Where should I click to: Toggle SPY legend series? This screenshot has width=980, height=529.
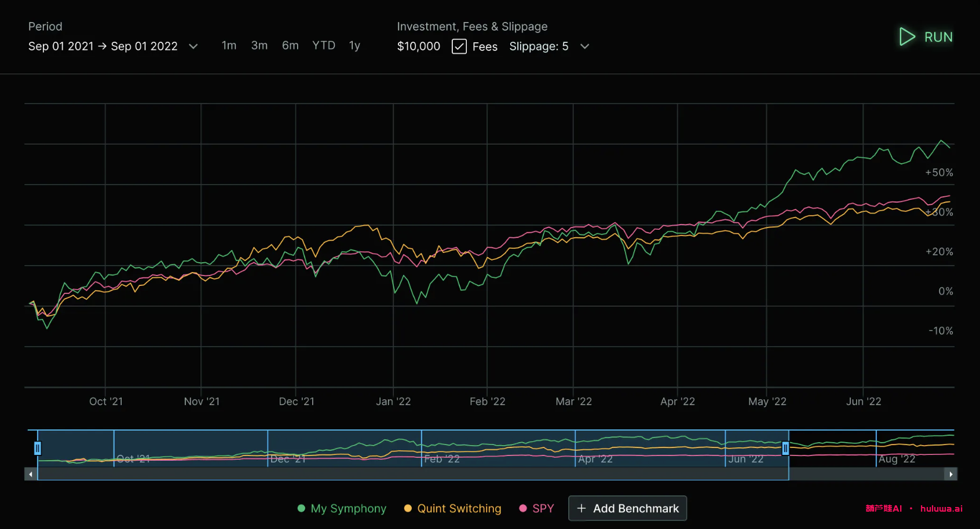[537, 508]
